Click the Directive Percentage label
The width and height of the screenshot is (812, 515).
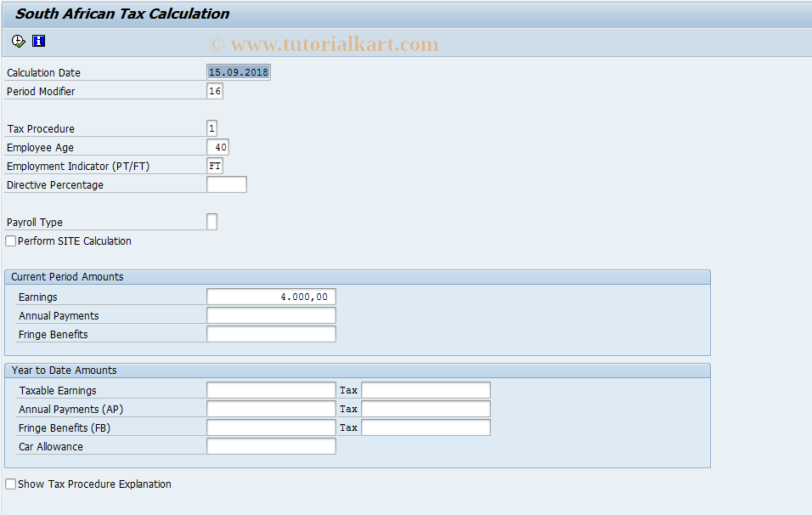pos(55,185)
